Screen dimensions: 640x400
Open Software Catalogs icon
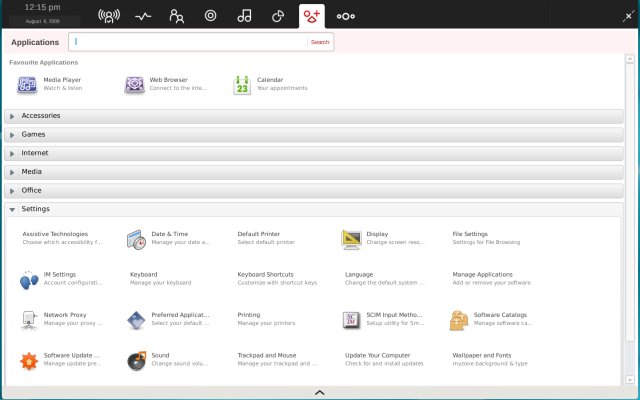458,319
